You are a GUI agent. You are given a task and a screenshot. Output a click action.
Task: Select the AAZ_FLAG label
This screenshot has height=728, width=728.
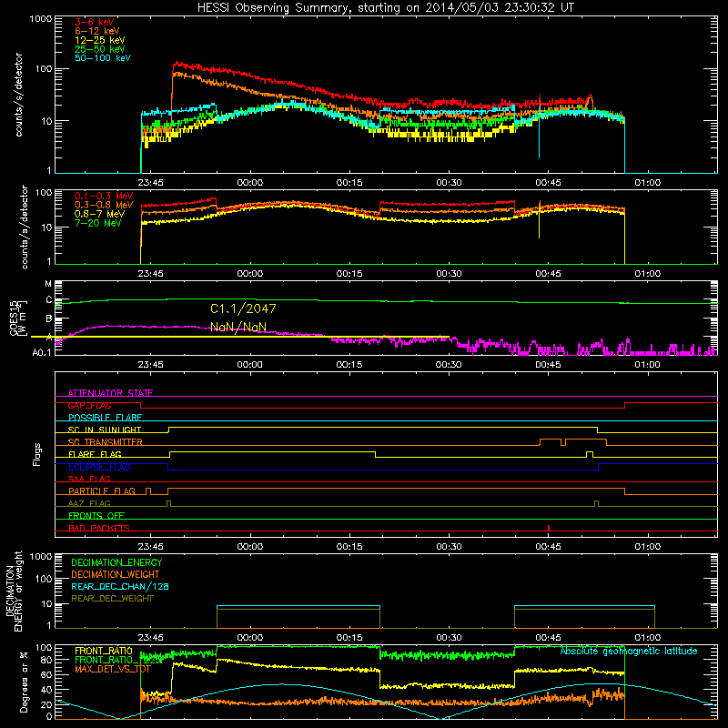[x=89, y=503]
